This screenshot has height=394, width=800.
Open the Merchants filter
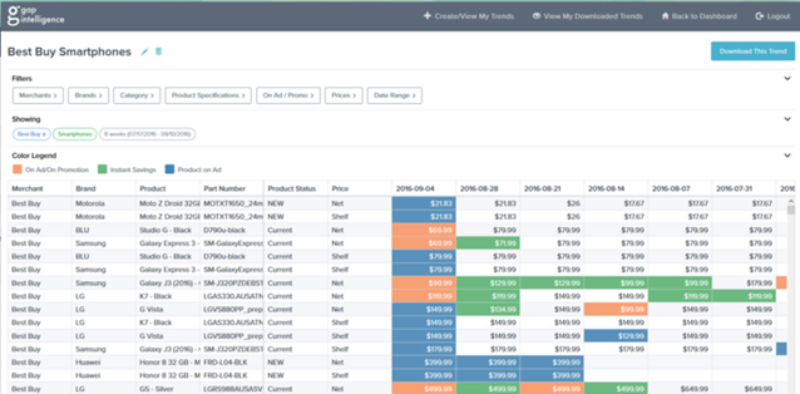tap(38, 95)
